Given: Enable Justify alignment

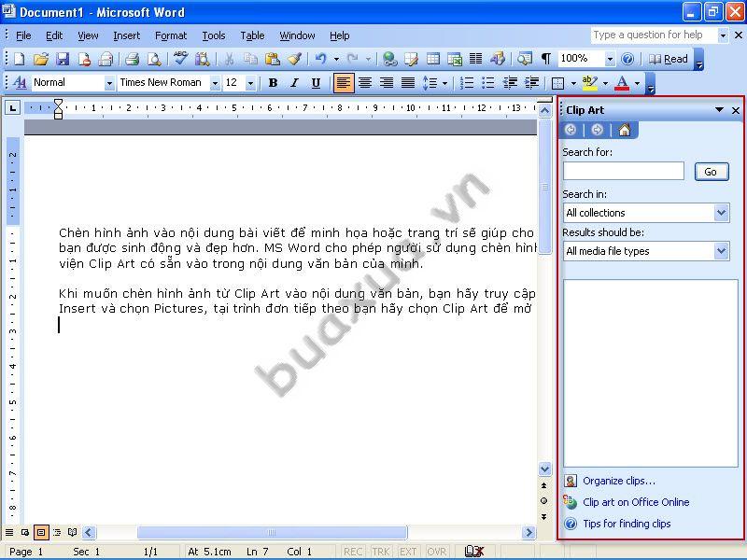Looking at the screenshot, I should (x=408, y=83).
